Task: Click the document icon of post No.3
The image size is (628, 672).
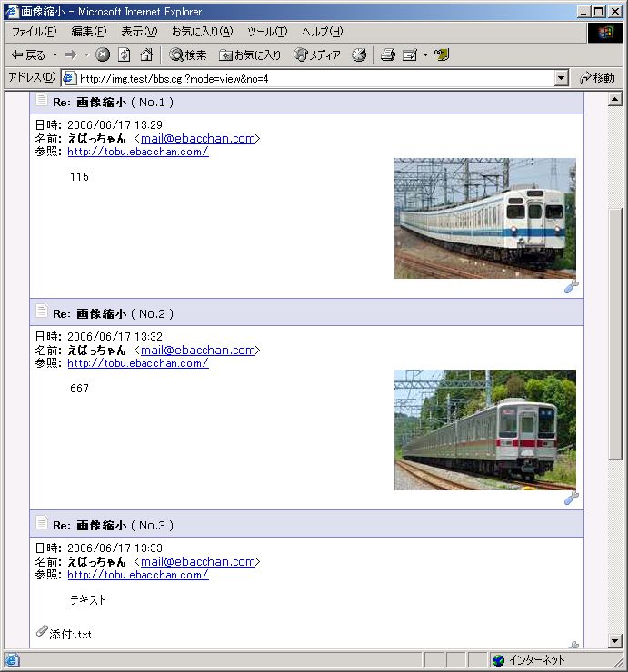Action: (42, 522)
